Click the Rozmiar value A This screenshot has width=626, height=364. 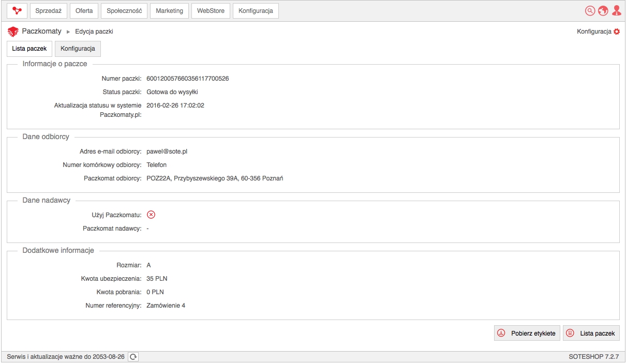click(149, 265)
